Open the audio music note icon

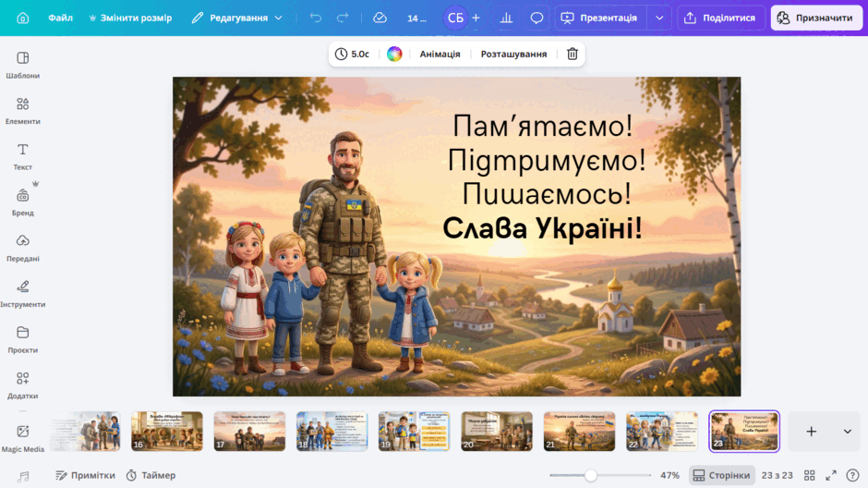(23, 476)
